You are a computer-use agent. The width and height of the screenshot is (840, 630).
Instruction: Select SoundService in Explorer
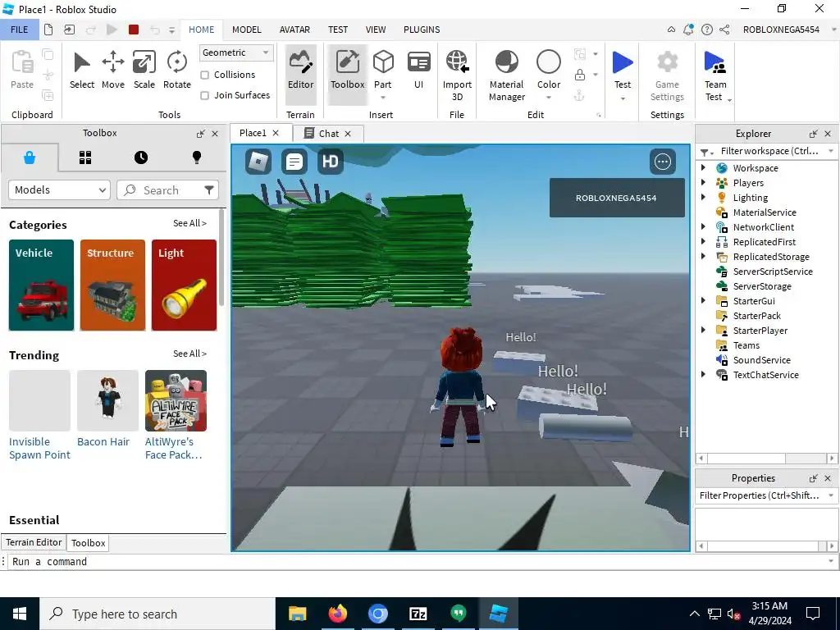pos(761,360)
